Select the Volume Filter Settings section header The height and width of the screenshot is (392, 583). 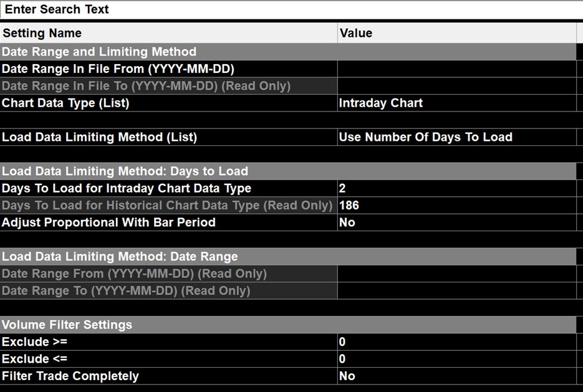287,325
